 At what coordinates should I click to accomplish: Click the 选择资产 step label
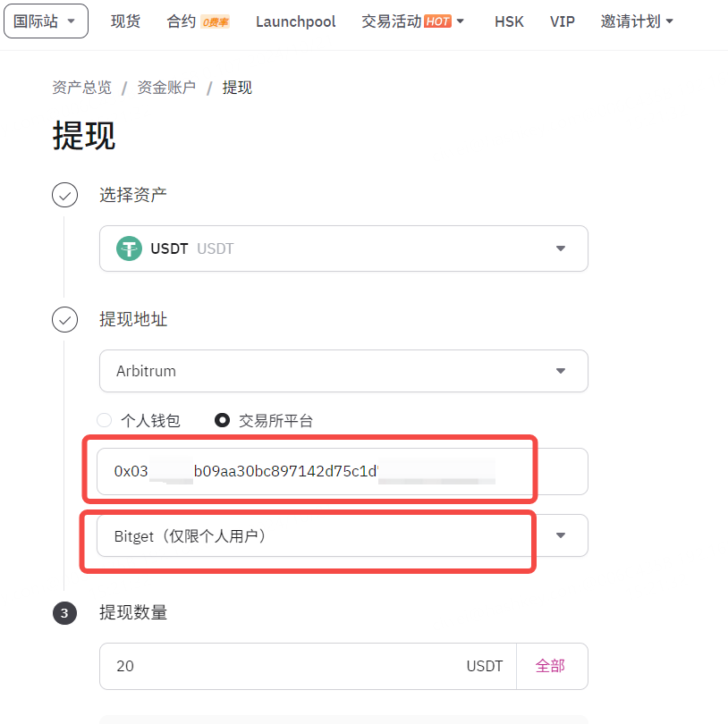pyautogui.click(x=132, y=195)
